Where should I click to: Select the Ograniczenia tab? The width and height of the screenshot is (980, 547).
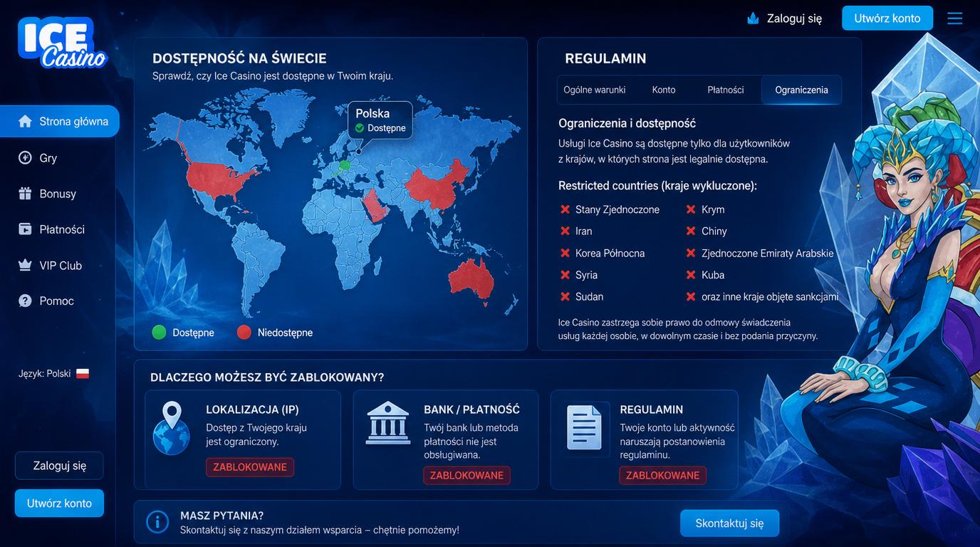click(x=802, y=90)
